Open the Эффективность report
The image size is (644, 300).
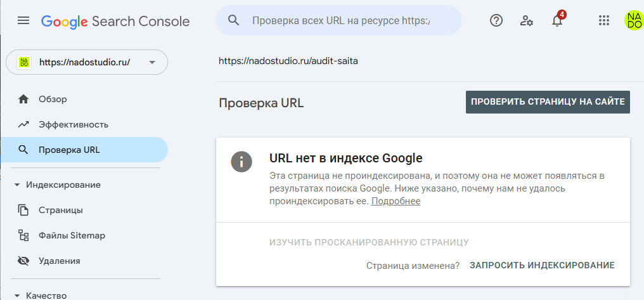(73, 124)
